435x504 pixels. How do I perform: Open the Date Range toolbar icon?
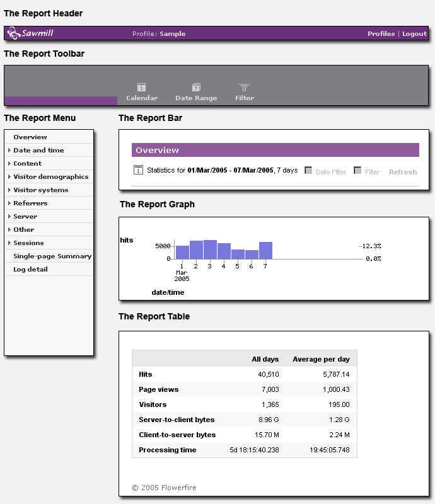(196, 88)
